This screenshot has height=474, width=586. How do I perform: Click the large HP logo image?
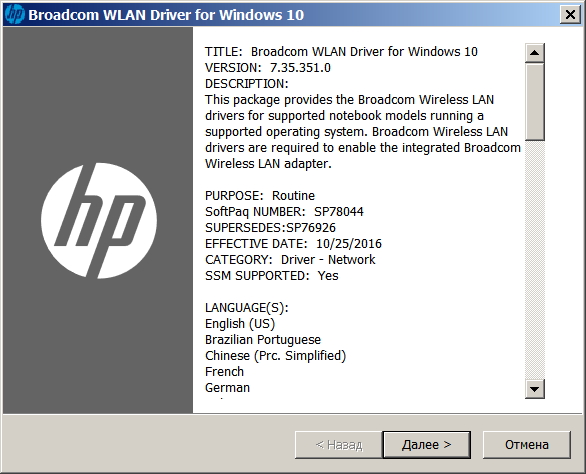(x=99, y=221)
